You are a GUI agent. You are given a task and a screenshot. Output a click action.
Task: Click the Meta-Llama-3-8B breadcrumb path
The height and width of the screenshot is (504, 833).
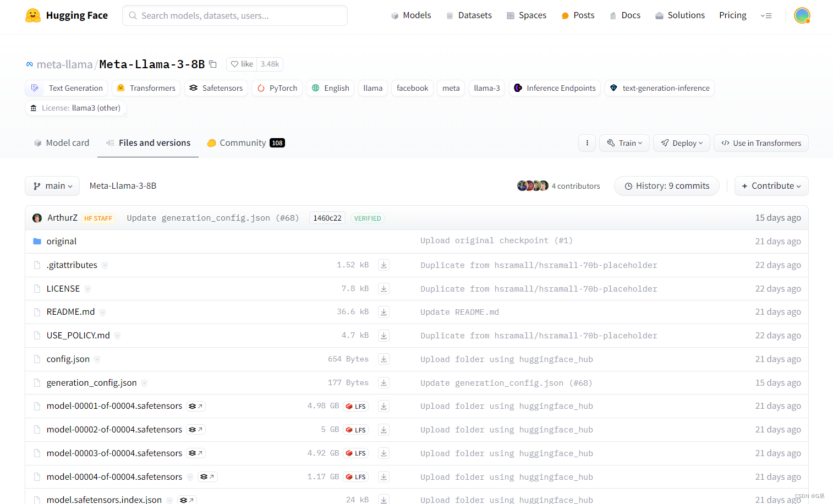123,186
